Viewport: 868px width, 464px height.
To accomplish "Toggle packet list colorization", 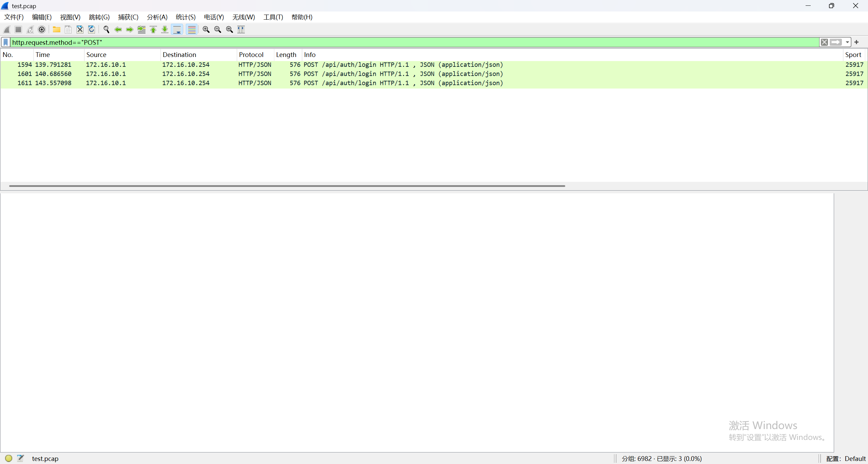I will 192,30.
